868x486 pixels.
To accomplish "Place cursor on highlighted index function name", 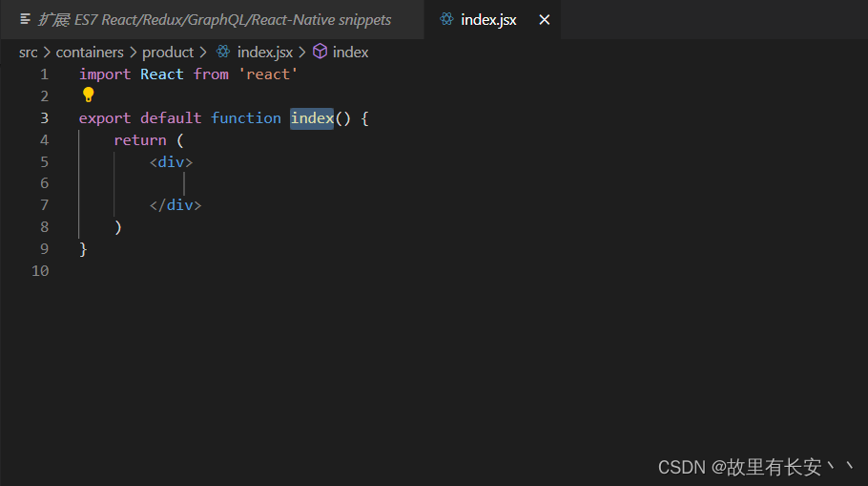I will [x=312, y=118].
